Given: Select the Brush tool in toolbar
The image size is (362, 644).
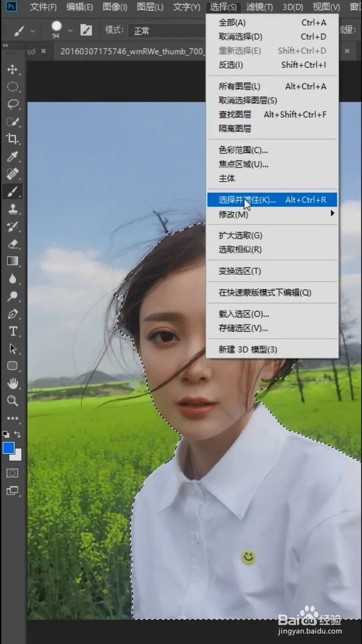Looking at the screenshot, I should pyautogui.click(x=13, y=191).
